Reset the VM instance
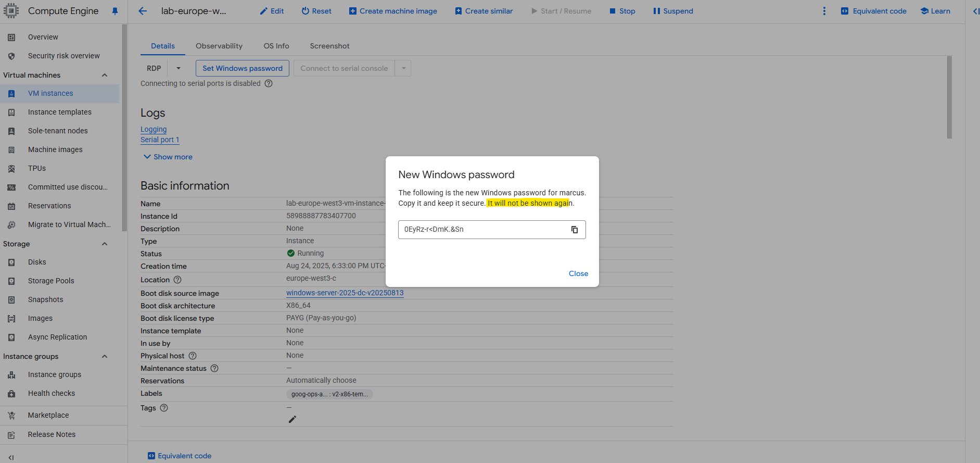 (316, 11)
